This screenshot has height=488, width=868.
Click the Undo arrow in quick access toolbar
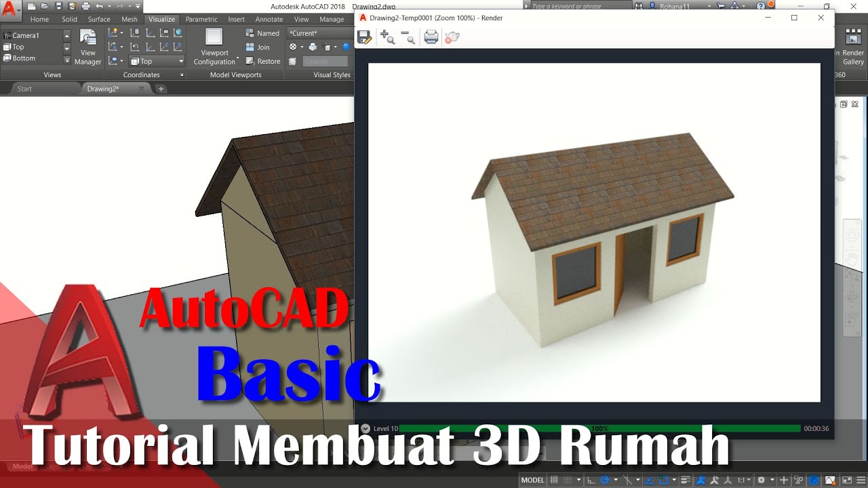pyautogui.click(x=99, y=6)
